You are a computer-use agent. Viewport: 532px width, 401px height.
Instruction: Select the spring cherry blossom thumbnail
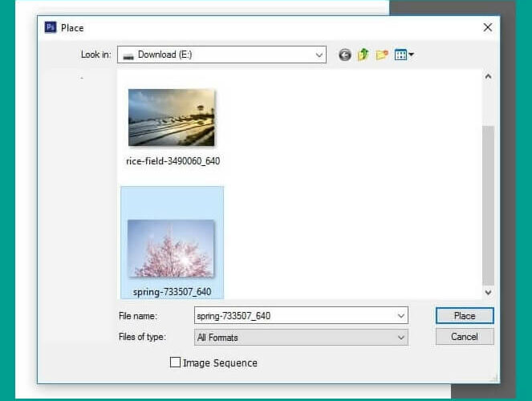[x=171, y=248]
